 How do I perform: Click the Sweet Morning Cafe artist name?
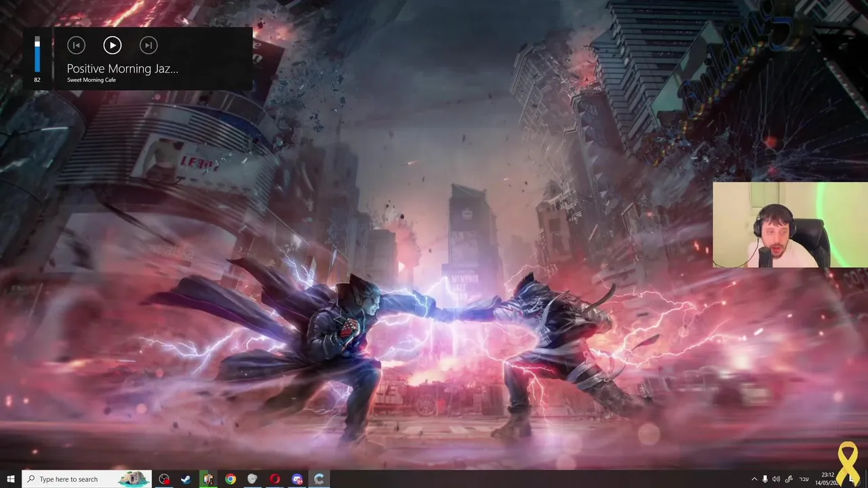[92, 80]
